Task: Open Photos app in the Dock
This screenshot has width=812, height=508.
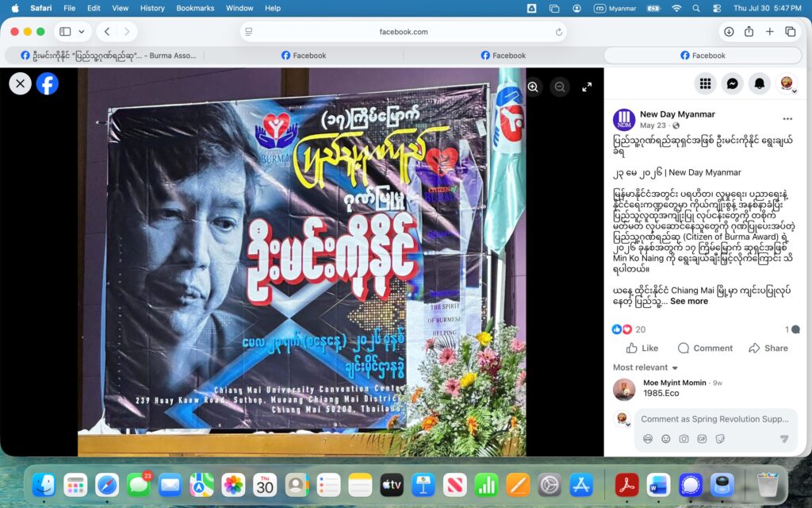Action: pyautogui.click(x=233, y=485)
